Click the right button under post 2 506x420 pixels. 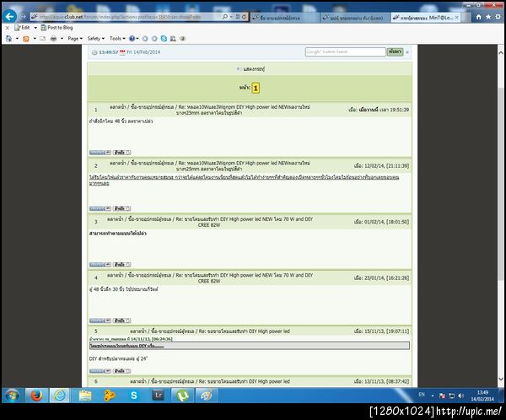[x=122, y=208]
